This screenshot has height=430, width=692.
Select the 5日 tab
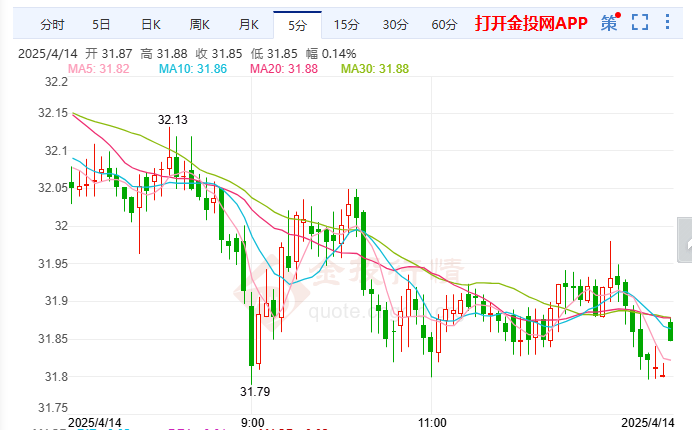101,25
